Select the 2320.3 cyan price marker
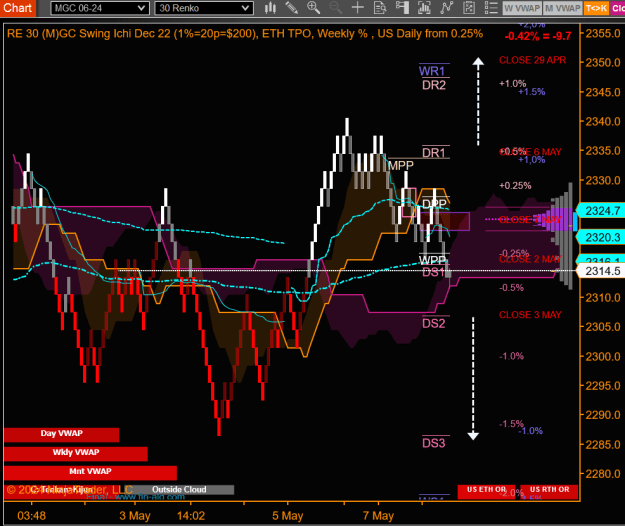This screenshot has width=625, height=526. 601,237
